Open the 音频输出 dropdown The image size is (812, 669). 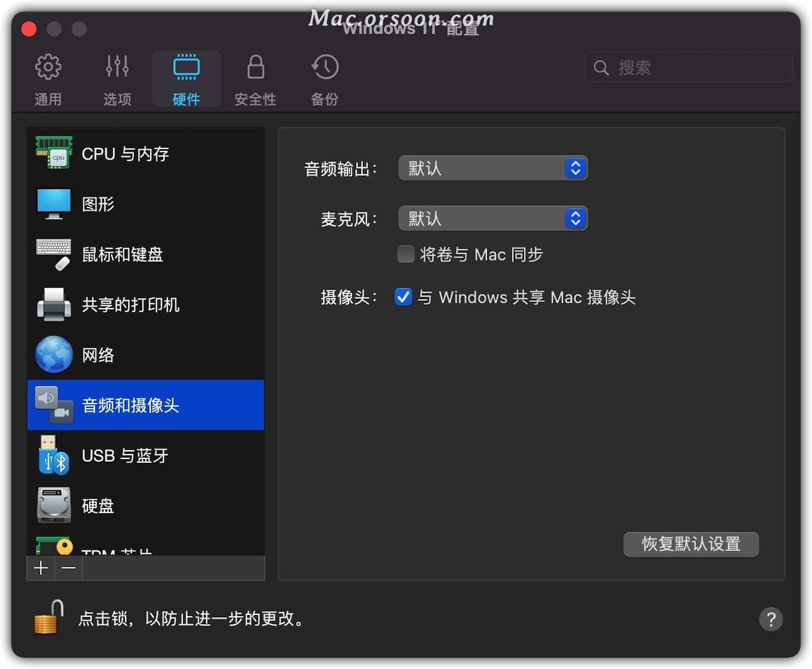point(493,168)
